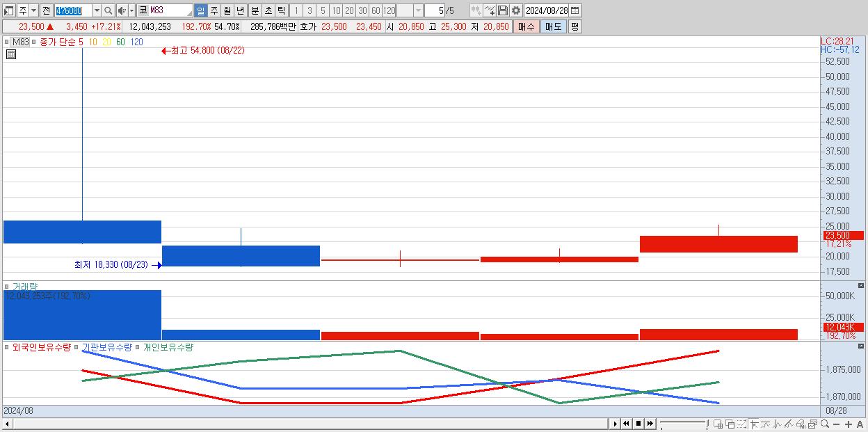Click the zoom level slider in bottom toolbar
868x432 pixels.
coord(684,423)
